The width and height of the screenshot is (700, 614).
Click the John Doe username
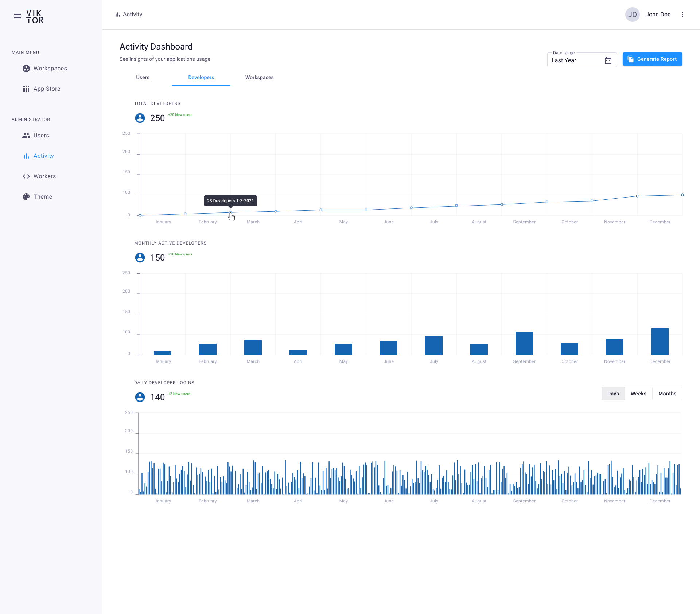click(658, 15)
